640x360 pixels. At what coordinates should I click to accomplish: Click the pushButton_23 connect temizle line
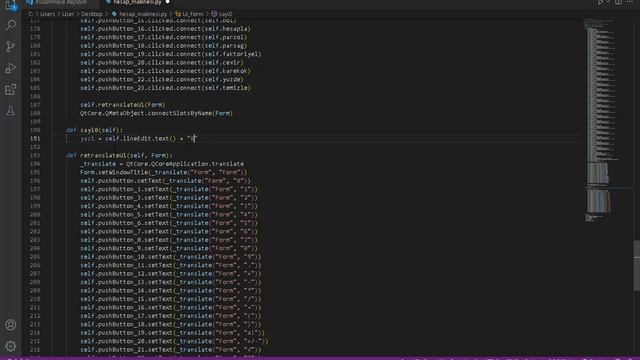[165, 88]
